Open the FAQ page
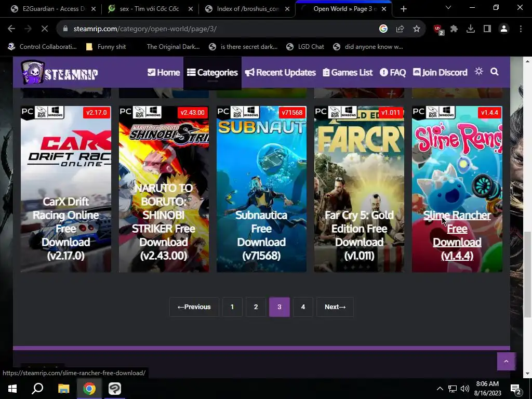The image size is (532, 399). point(393,72)
